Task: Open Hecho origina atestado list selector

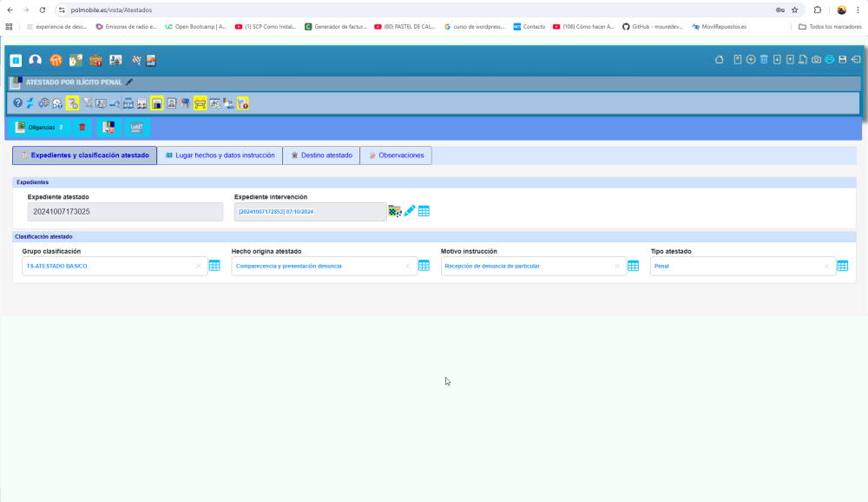Action: coord(424,266)
